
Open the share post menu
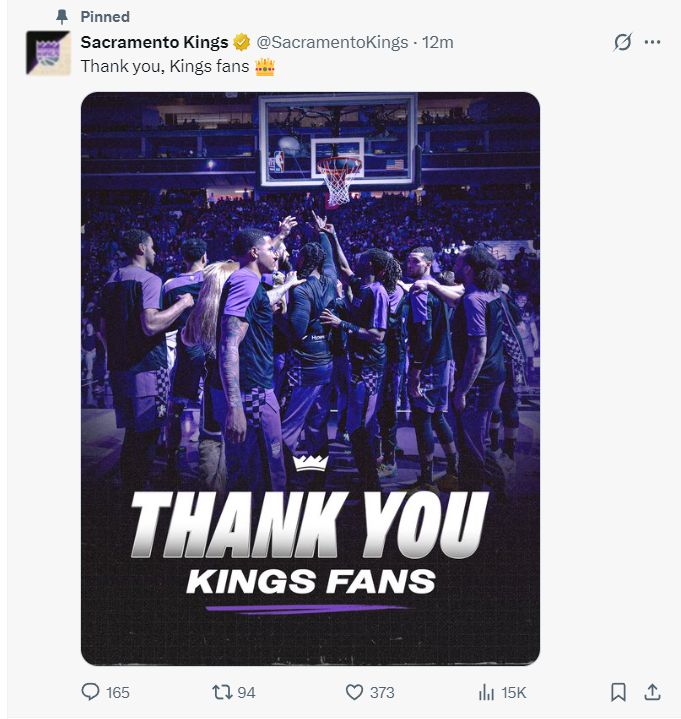click(x=651, y=692)
